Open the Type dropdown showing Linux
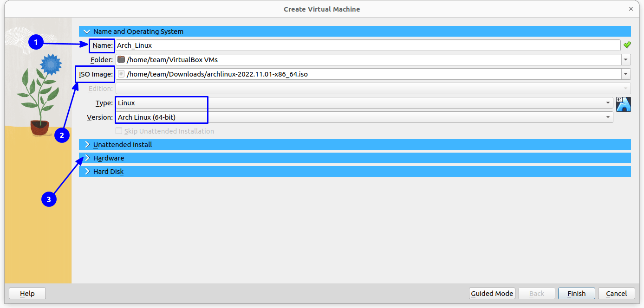Viewport: 644px width, 308px height. click(x=609, y=103)
